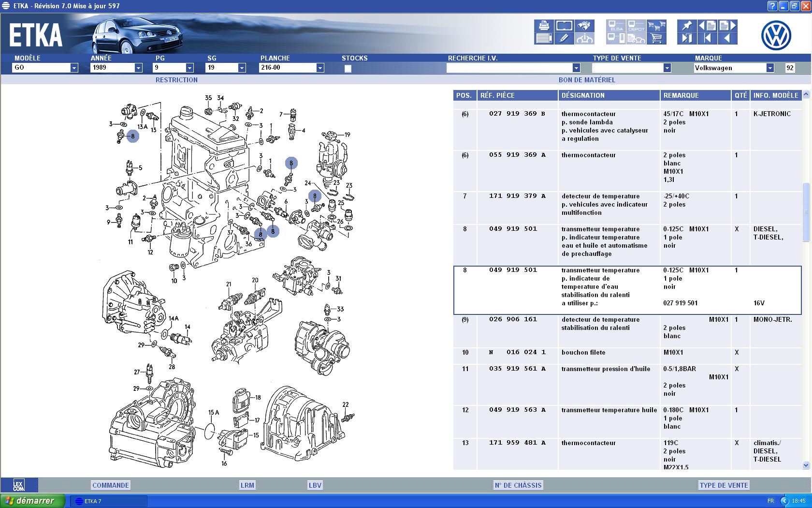Screen dimensions: 812x508
Task: Click the multiple shopping carts icon
Action: [656, 26]
